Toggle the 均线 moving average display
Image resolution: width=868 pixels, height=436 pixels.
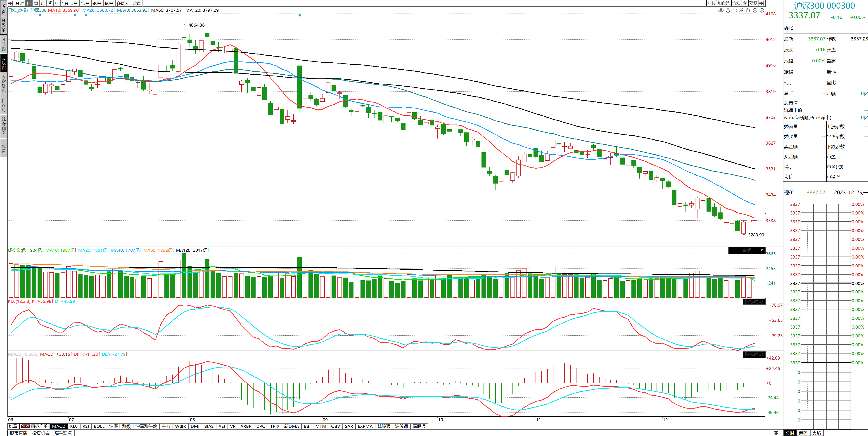pos(736,3)
